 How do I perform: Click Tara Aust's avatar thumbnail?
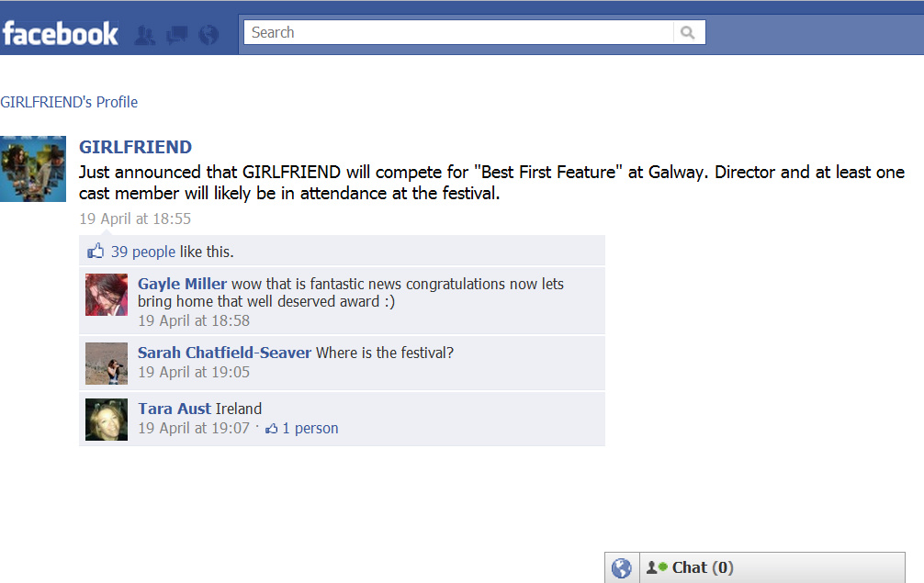pyautogui.click(x=106, y=420)
